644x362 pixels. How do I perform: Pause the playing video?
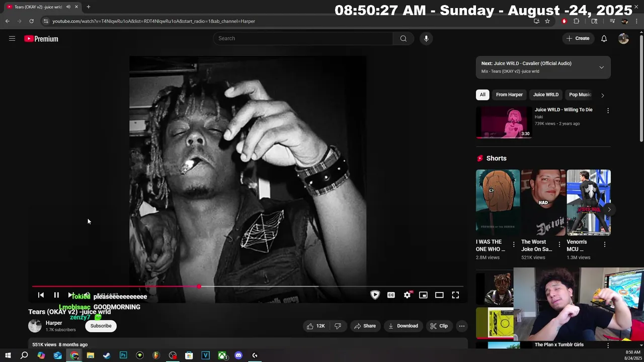[x=56, y=295]
